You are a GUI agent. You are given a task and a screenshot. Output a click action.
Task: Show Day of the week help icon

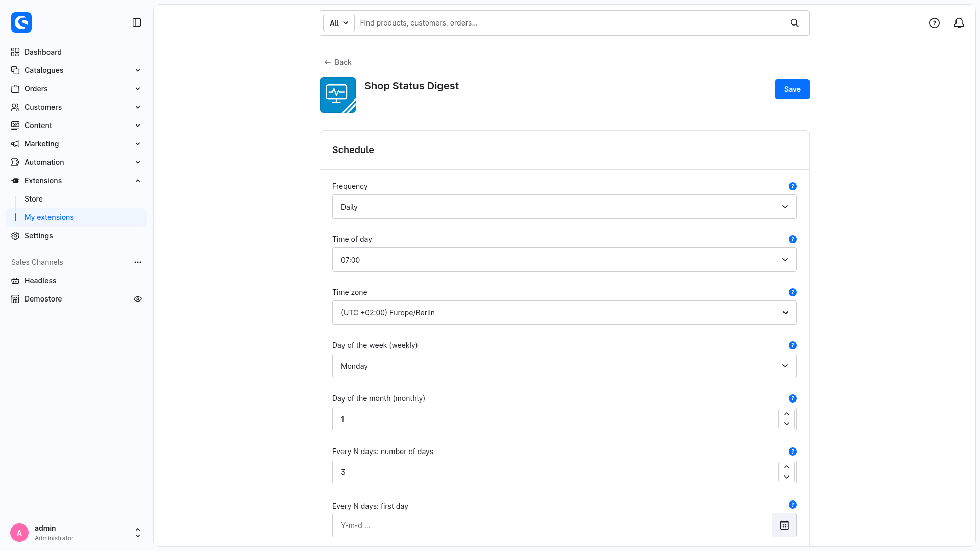[x=793, y=345]
